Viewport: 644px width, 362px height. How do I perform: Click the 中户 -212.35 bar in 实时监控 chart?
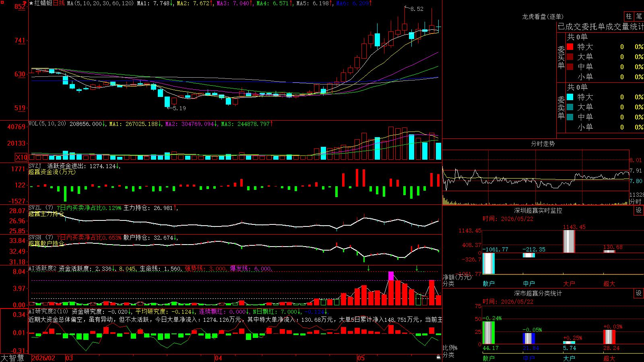(529, 255)
